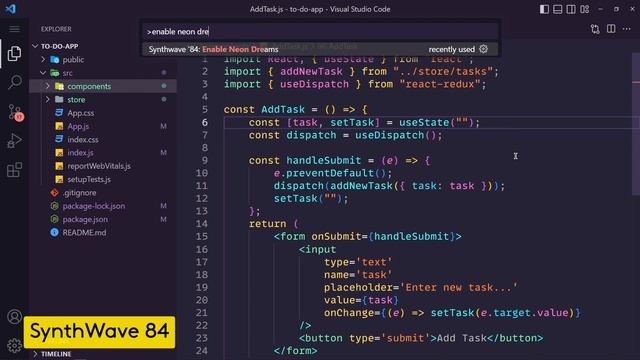Open the hamburger application menu
The width and height of the screenshot is (640, 360).
click(x=14, y=29)
